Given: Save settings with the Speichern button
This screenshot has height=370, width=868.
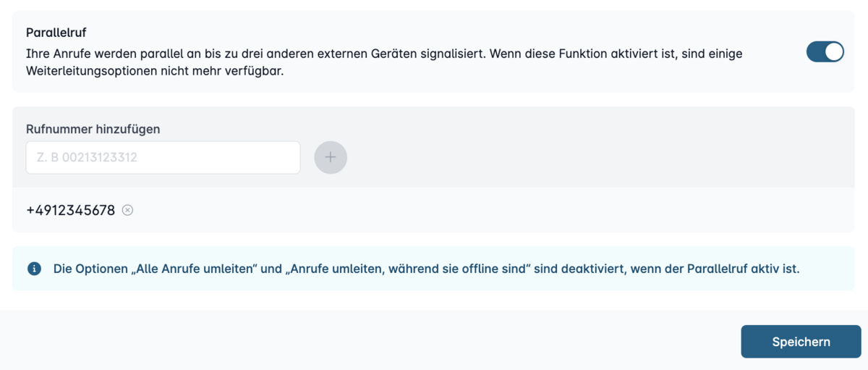Looking at the screenshot, I should coord(801,342).
